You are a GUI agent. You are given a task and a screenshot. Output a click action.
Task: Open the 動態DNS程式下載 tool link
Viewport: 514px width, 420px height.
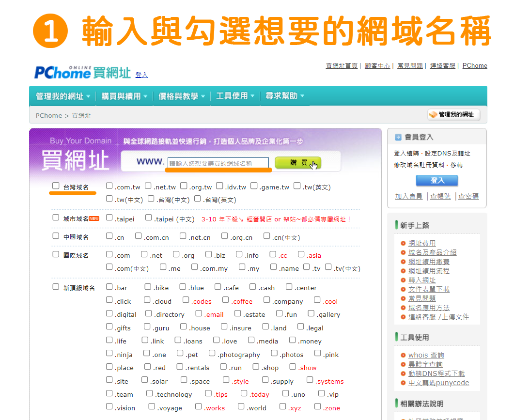(x=436, y=373)
